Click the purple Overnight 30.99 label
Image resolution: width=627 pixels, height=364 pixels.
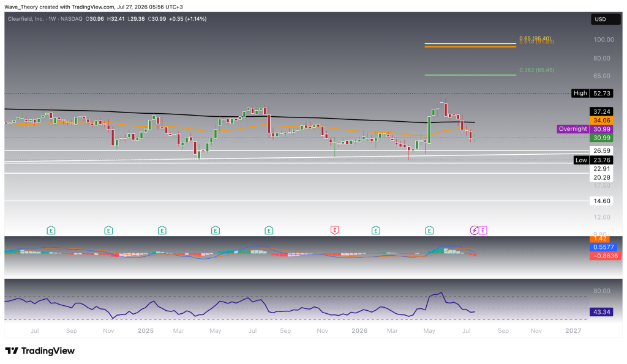point(585,129)
